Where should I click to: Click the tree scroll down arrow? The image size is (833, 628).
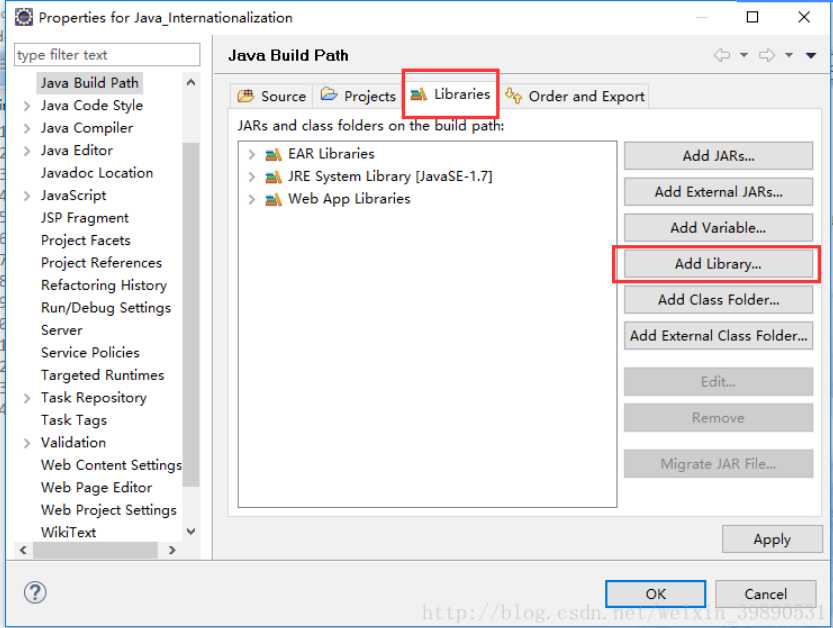[x=191, y=531]
